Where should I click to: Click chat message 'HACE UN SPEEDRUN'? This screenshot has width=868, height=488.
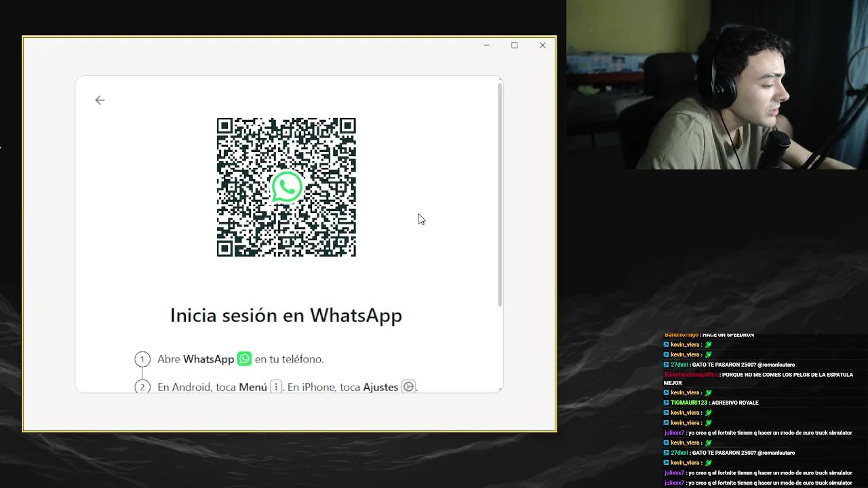[728, 335]
